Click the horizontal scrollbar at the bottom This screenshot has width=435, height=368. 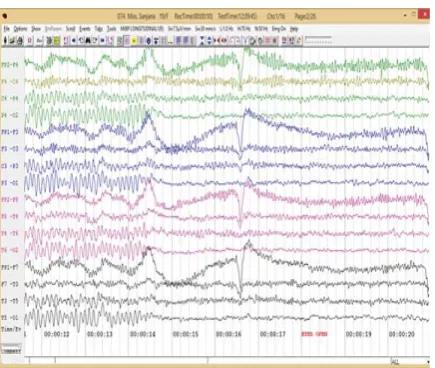(210, 361)
